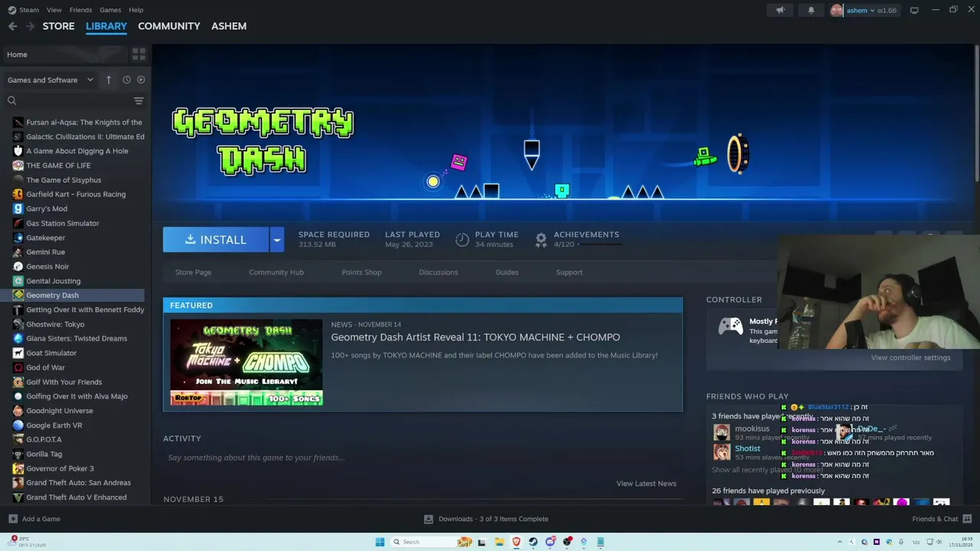Select Gorilla Tag in library
Screen dimensions: 980x551
tap(44, 454)
